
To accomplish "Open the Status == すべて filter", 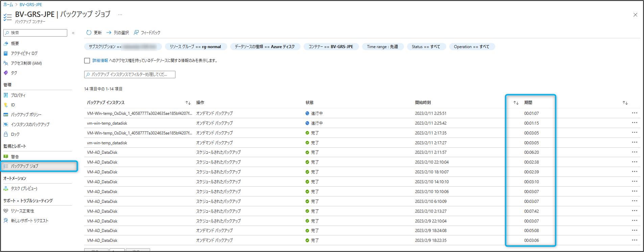I will 426,47.
